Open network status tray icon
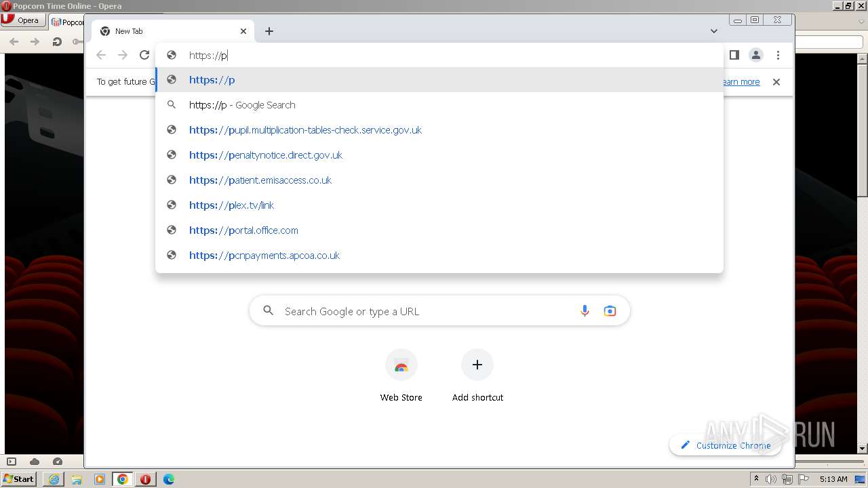Screen dimensions: 868x488 [x=787, y=479]
